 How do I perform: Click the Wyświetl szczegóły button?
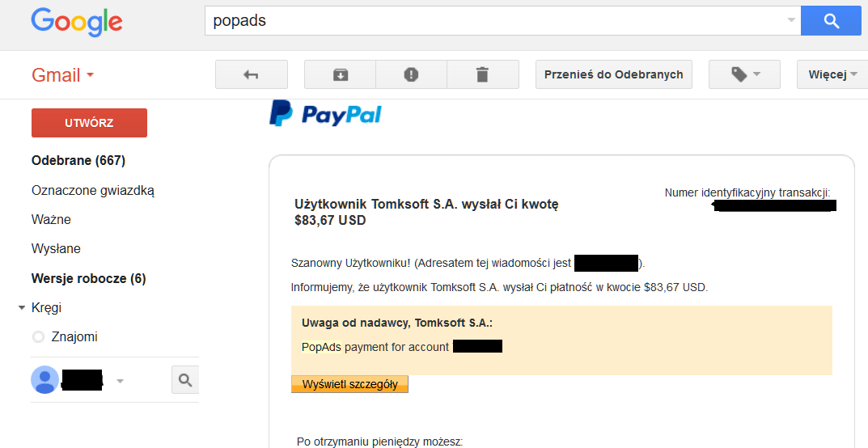pos(349,384)
